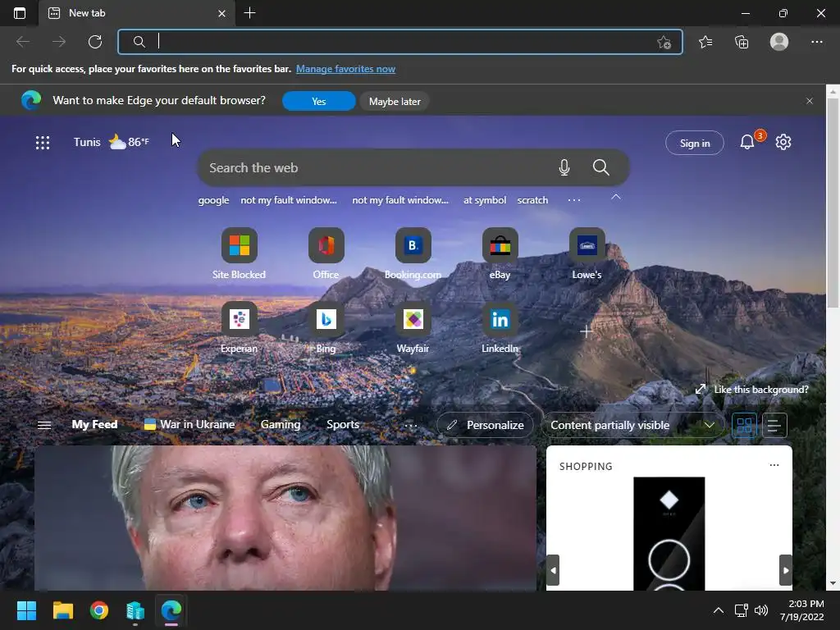The height and width of the screenshot is (630, 840).
Task: Switch feed to grid view layout
Action: pos(744,426)
